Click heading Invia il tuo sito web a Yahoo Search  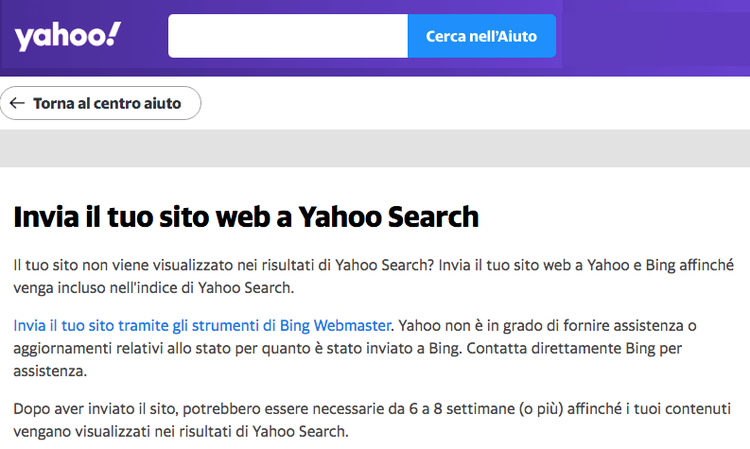246,217
